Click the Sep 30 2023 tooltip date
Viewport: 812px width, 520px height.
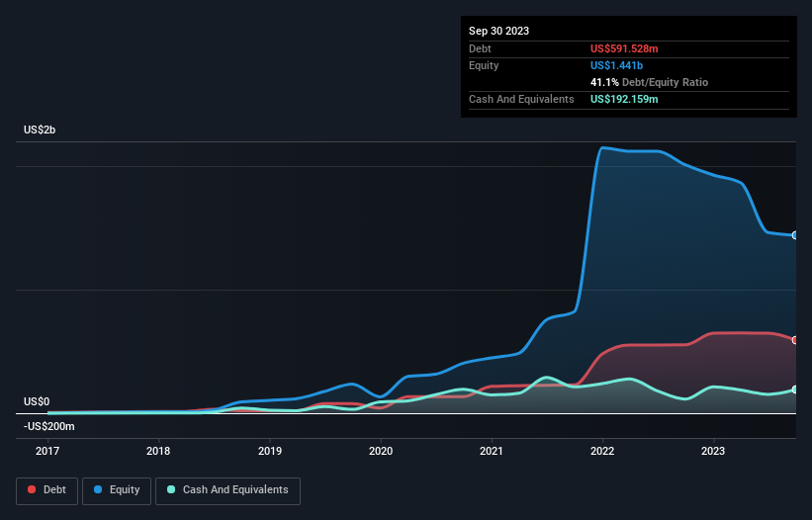click(x=498, y=31)
